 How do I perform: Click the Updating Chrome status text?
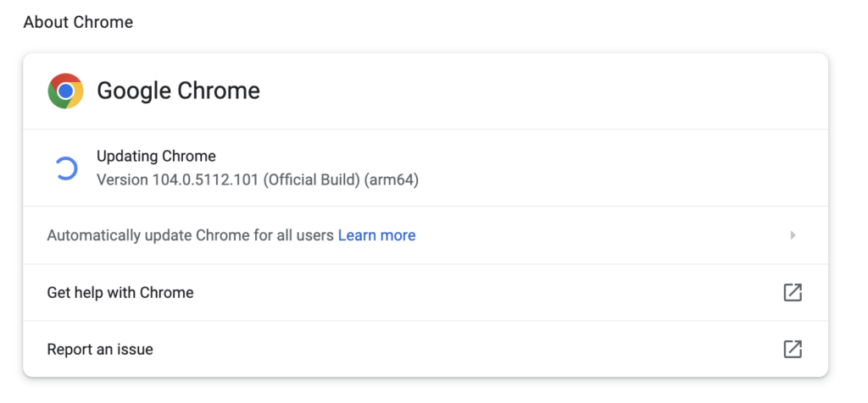(x=156, y=156)
